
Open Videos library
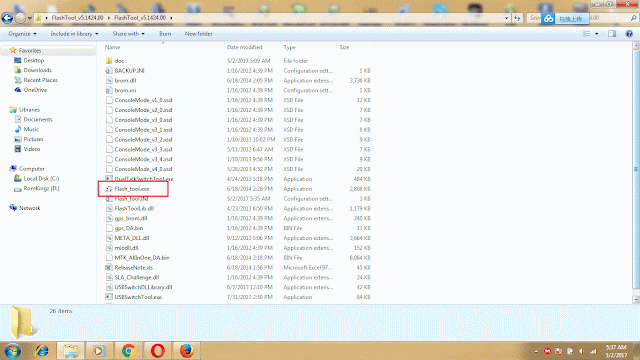[32, 149]
